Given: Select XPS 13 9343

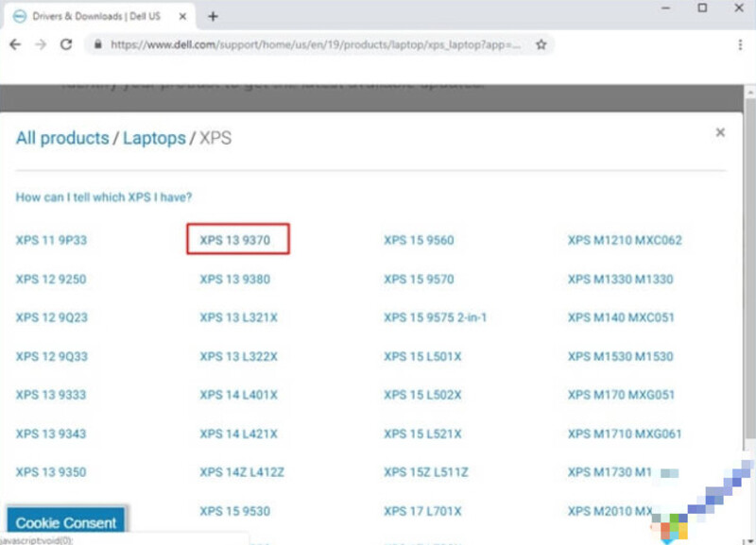Looking at the screenshot, I should point(51,434).
